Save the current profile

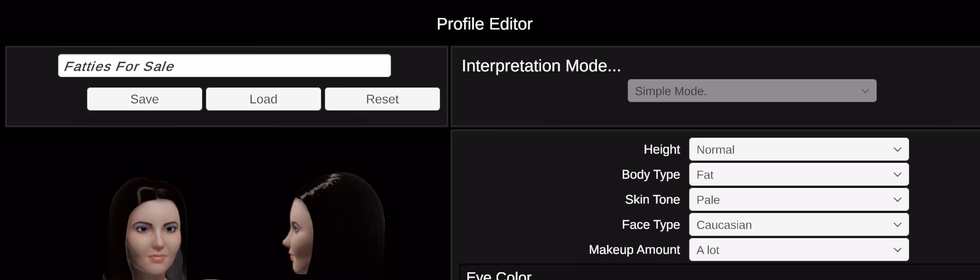point(145,99)
